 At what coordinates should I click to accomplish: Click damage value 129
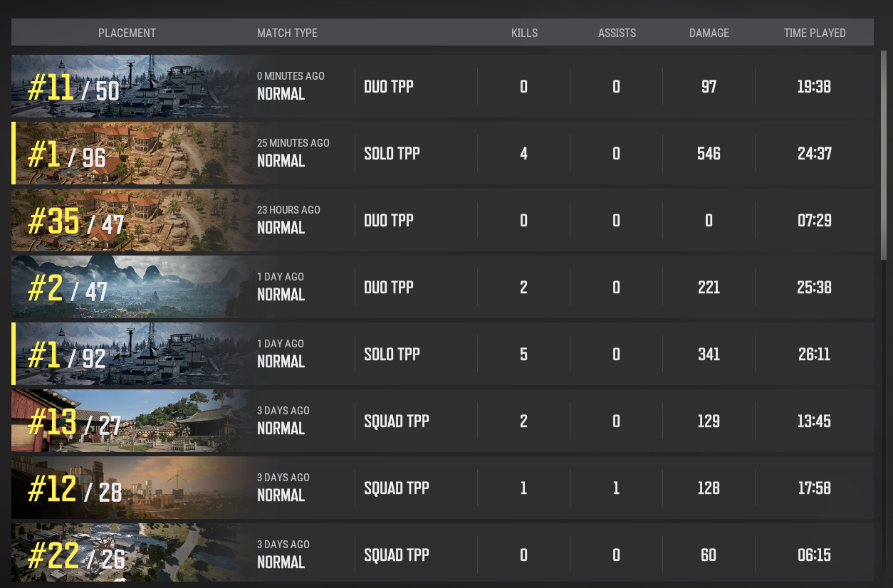point(709,421)
